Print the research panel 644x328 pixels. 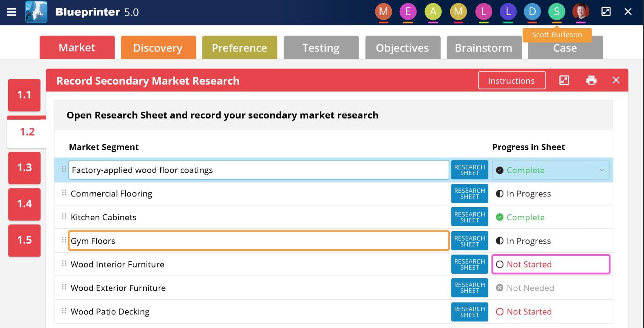(x=591, y=80)
